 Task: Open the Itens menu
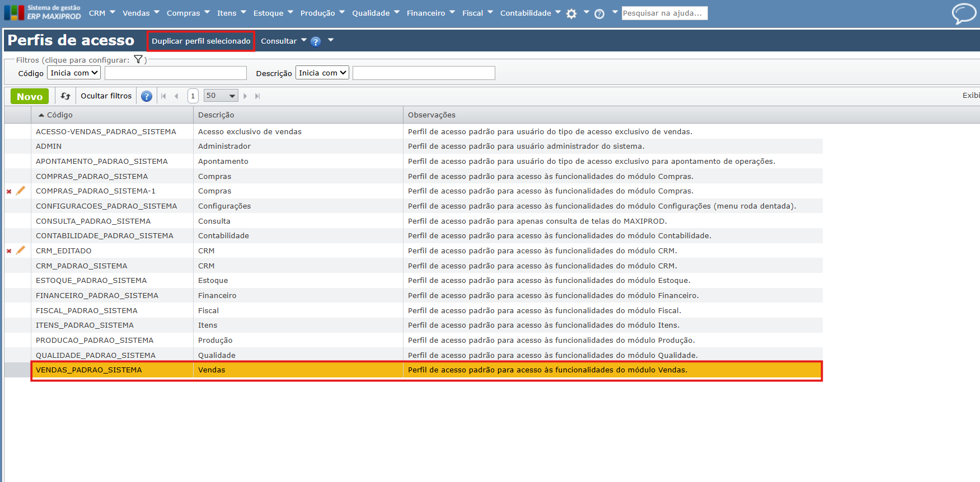click(227, 13)
